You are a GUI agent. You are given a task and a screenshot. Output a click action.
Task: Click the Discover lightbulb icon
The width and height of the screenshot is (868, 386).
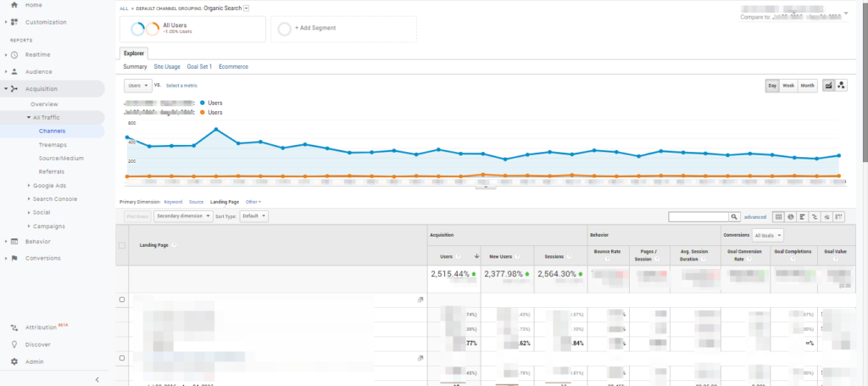coord(14,344)
